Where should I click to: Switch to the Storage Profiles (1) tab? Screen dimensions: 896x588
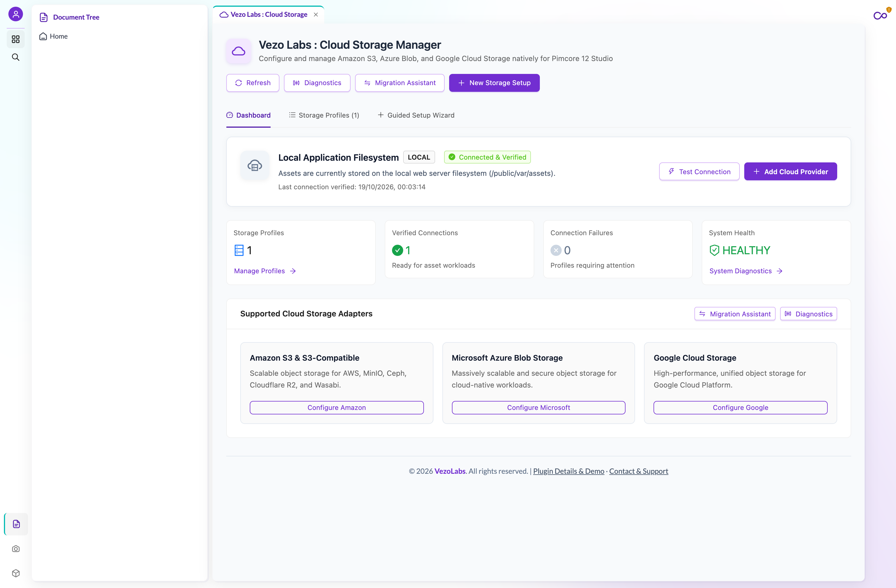pos(324,115)
